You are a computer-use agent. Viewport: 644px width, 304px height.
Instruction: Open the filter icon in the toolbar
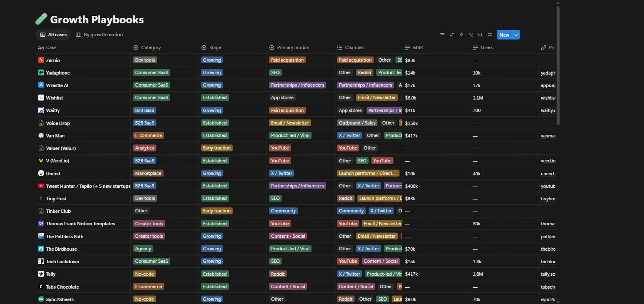pos(442,35)
